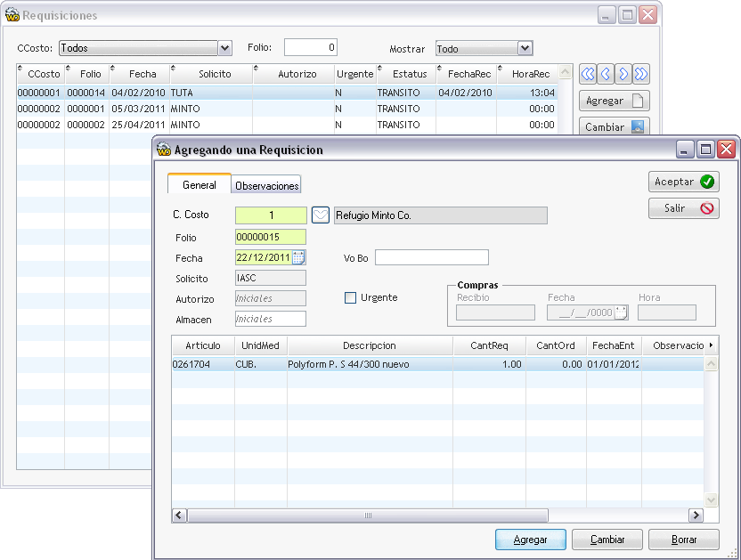
Task: Open the Fecha calendar picker icon
Action: [x=298, y=258]
